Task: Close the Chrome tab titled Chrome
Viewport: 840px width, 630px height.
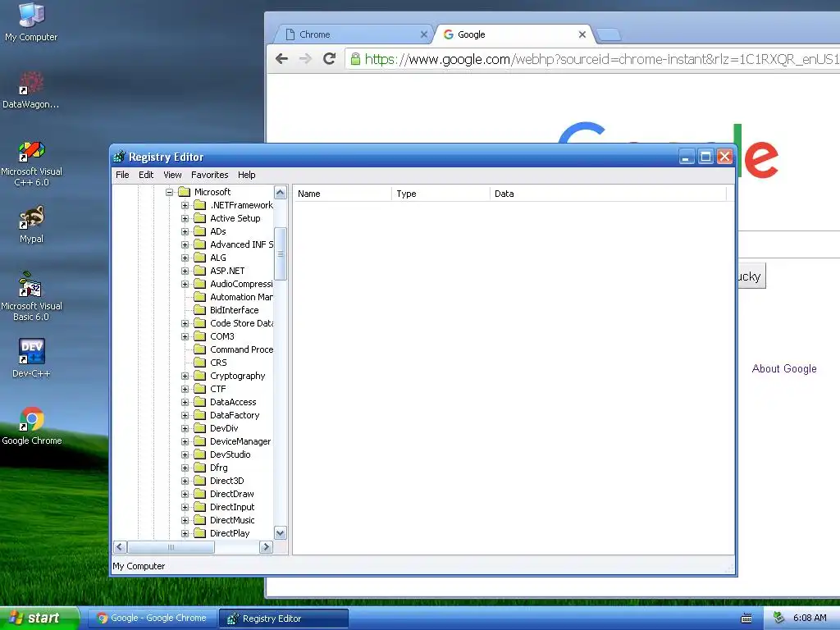Action: click(x=424, y=34)
